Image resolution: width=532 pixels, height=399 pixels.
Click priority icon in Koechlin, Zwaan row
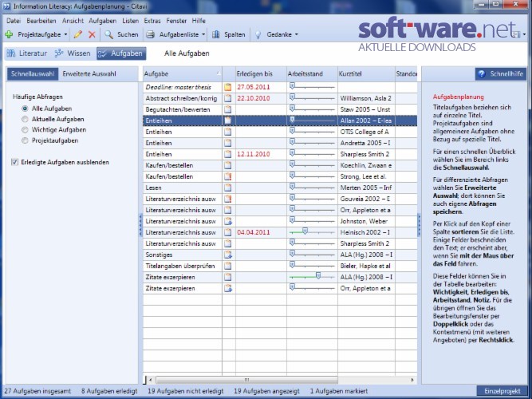pos(228,165)
